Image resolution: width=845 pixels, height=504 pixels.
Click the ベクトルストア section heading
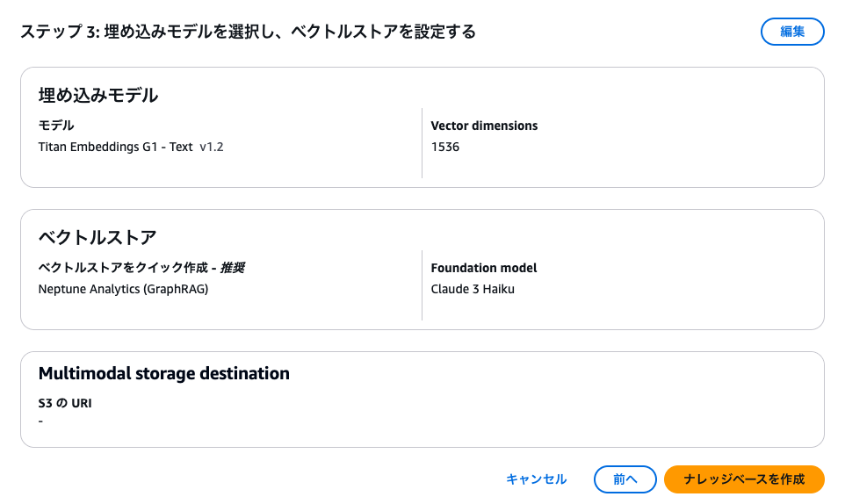97,237
